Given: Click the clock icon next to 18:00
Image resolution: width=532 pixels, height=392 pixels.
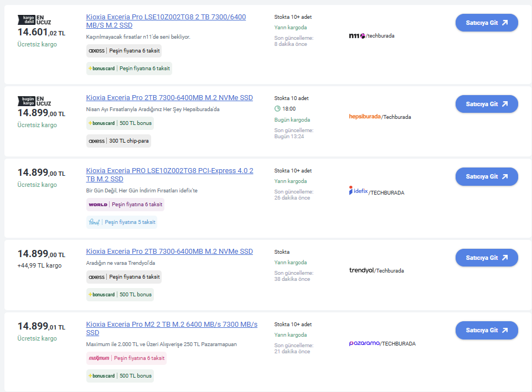Looking at the screenshot, I should 277,109.
